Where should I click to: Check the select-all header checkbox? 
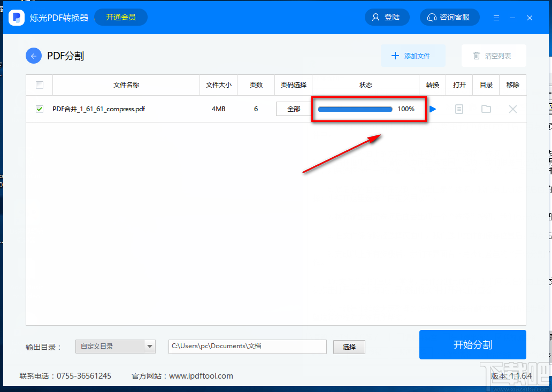coord(39,84)
